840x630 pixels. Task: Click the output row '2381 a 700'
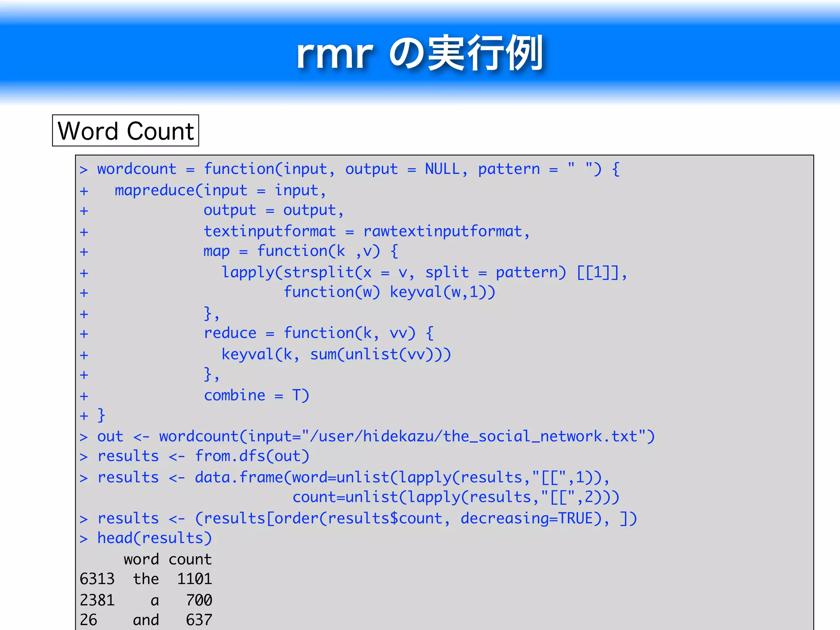point(146,600)
